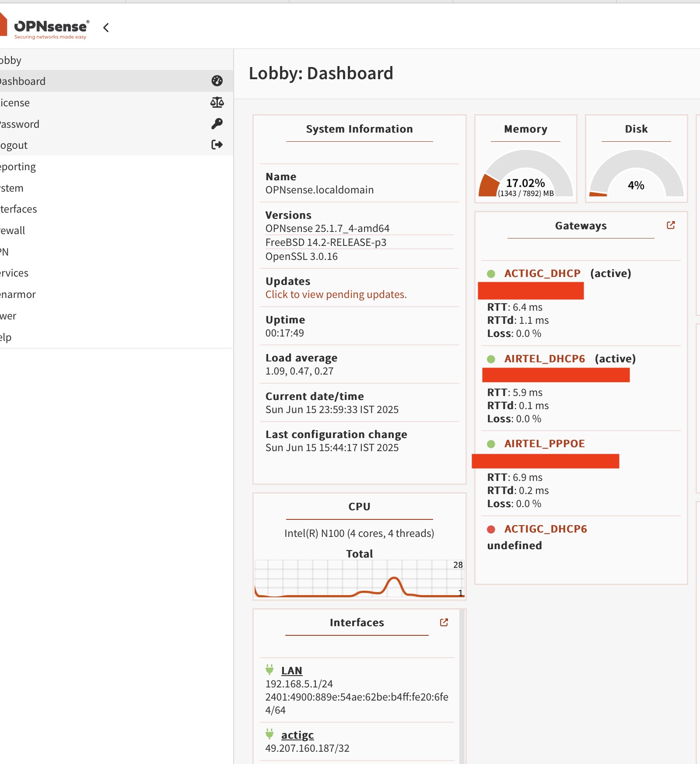Screen dimensions: 700x764
Task: Open the Dashboard gauge icon in sidebar
Action: click(217, 81)
